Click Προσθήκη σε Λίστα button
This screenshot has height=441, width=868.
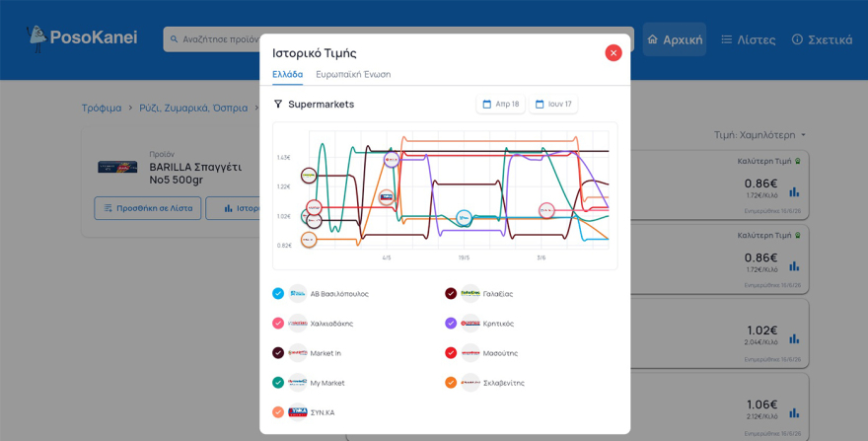(x=147, y=208)
